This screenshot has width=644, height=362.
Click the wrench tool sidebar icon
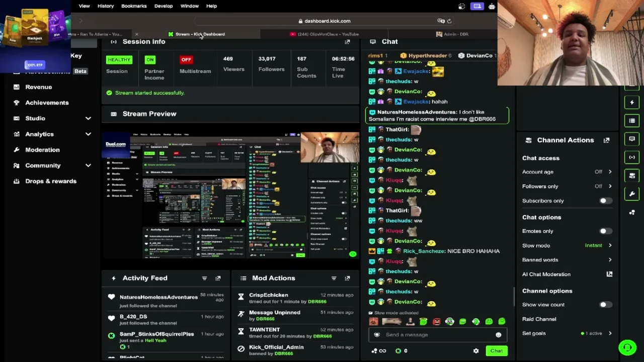632,194
